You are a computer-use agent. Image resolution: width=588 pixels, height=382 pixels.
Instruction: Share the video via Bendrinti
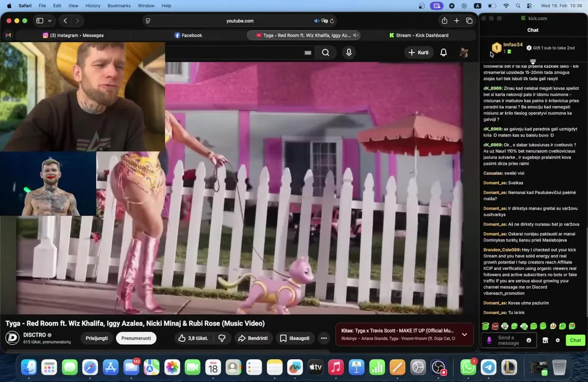253,338
